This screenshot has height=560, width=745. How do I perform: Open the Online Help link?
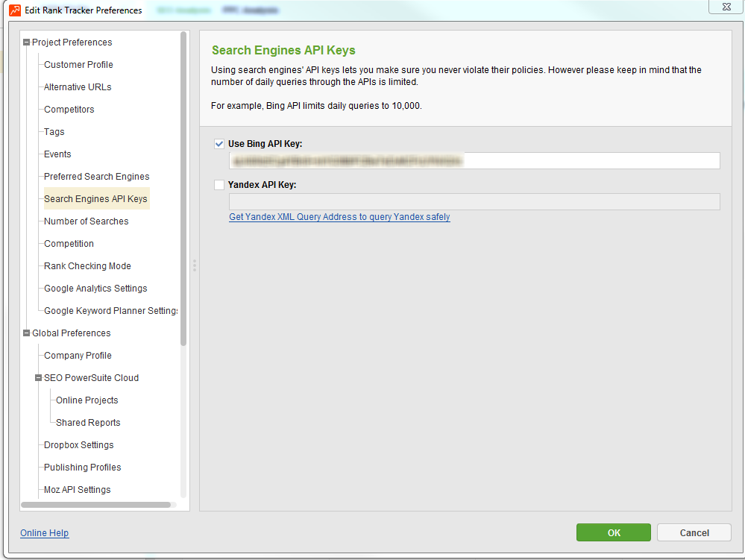(x=44, y=533)
